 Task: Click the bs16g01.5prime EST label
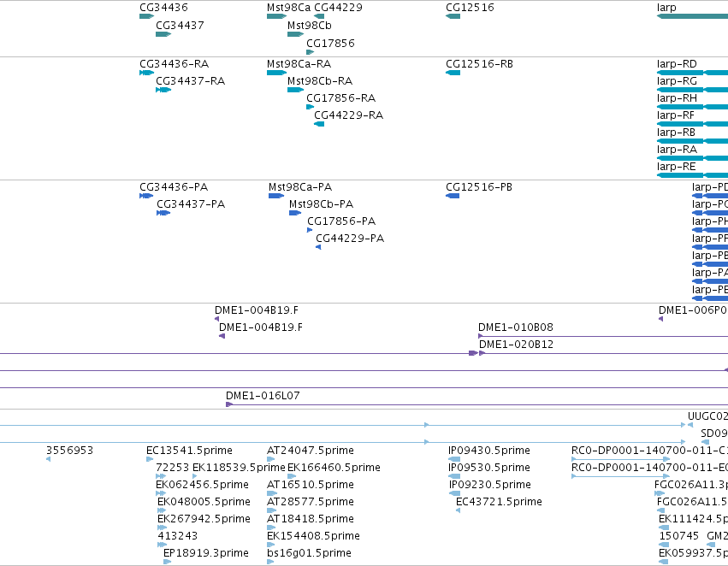pos(309,553)
